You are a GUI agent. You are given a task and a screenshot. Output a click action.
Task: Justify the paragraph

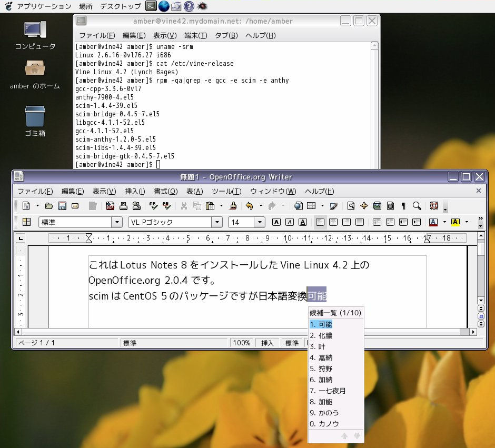[360, 222]
